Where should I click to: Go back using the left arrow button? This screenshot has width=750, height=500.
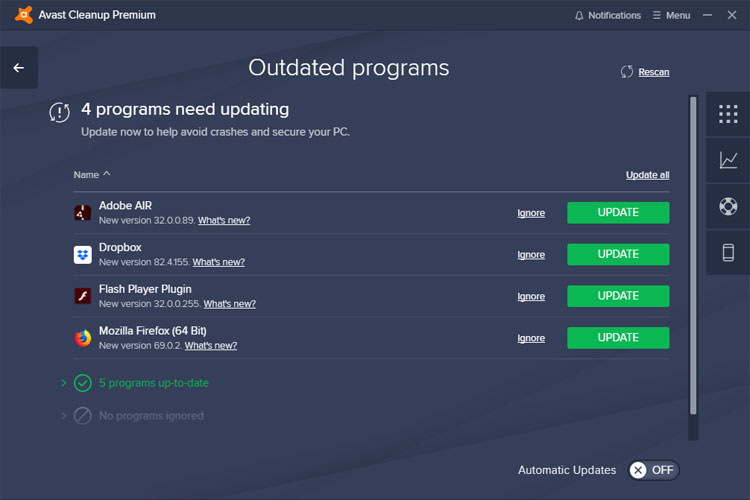click(19, 68)
